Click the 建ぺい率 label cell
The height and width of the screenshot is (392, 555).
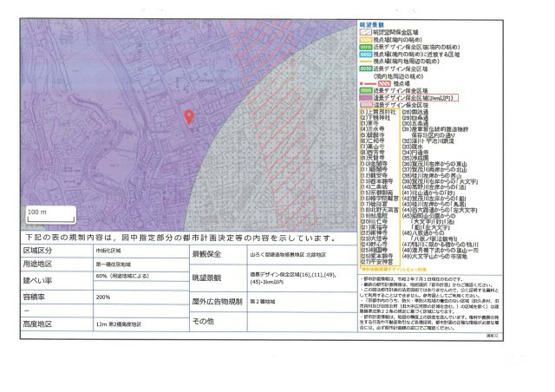click(x=56, y=280)
